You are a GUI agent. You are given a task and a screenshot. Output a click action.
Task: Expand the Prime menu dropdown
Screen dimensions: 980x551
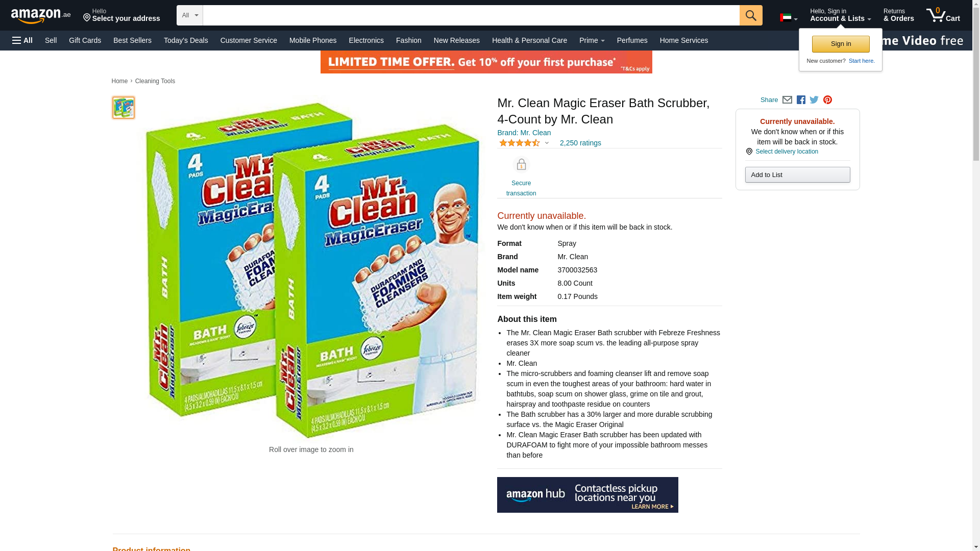(x=592, y=40)
